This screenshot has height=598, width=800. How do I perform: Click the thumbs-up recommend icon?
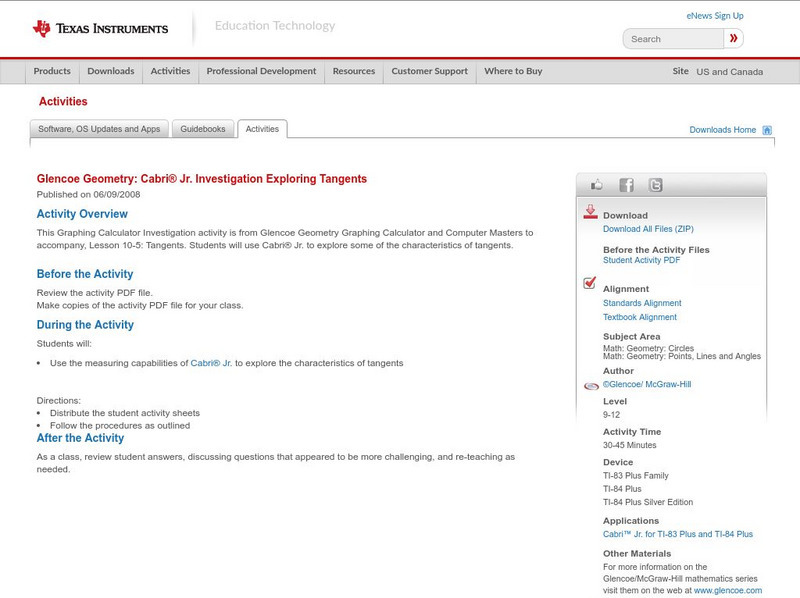596,184
